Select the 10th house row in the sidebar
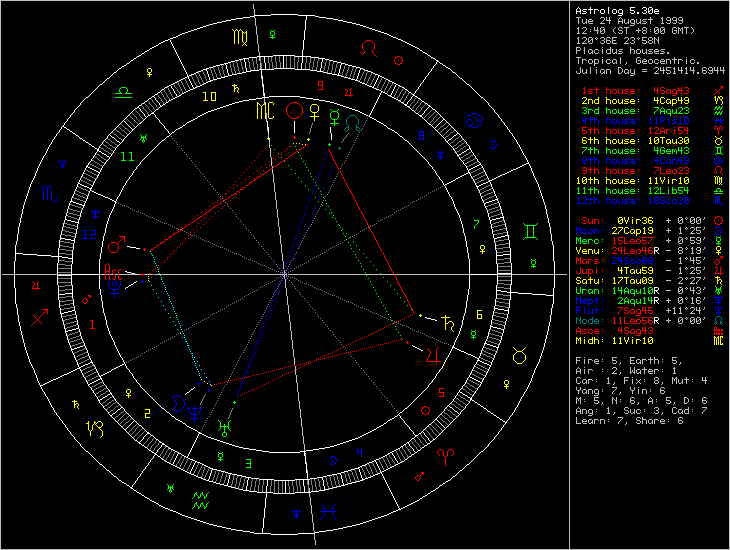Screen dimensions: 730x550 point(647,180)
